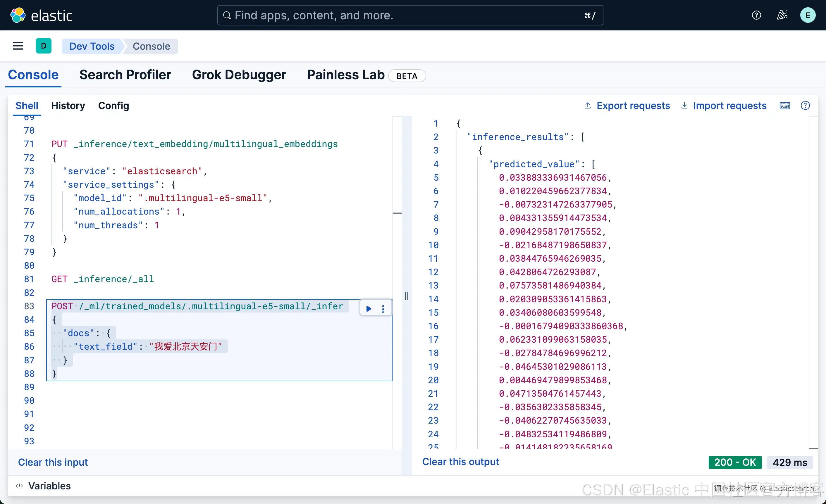The width and height of the screenshot is (826, 504).
Task: Switch to the History tab
Action: [68, 106]
